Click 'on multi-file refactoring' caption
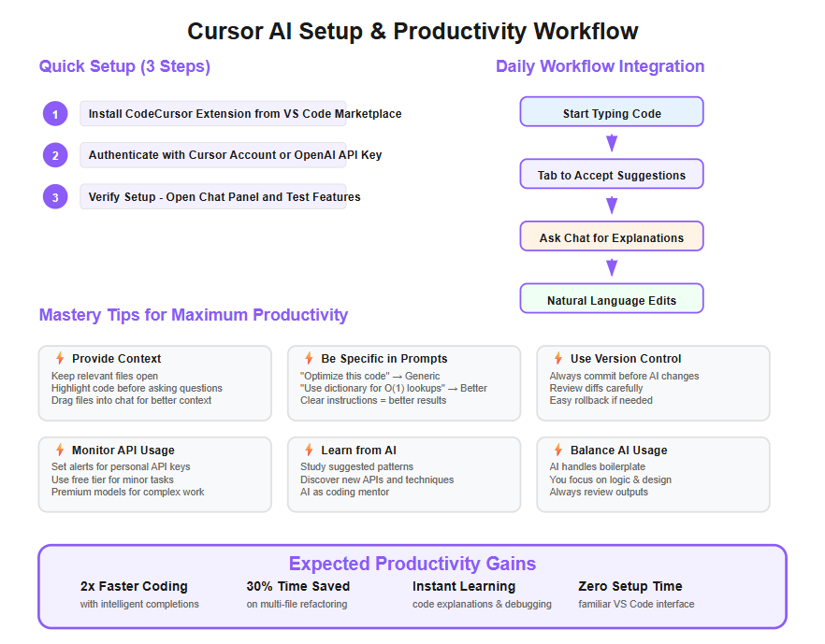 297,604
